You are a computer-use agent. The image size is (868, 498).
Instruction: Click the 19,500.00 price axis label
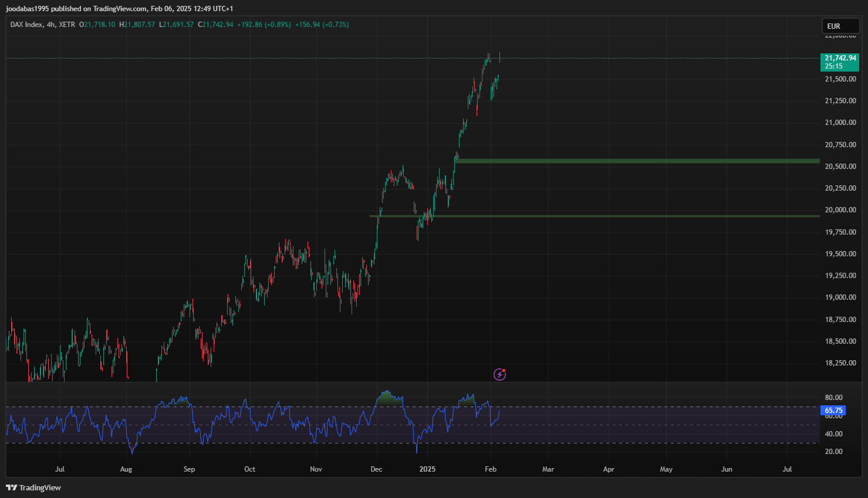(840, 254)
